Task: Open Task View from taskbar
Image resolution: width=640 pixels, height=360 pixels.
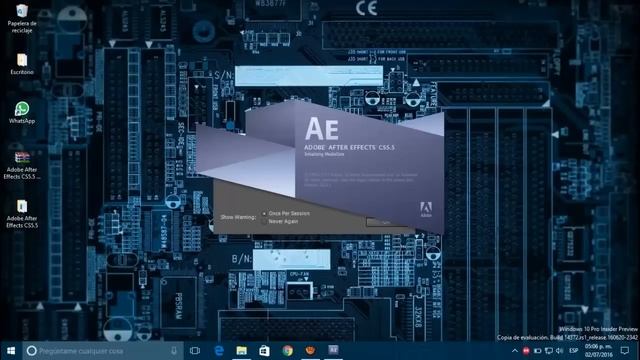Action: click(x=195, y=351)
